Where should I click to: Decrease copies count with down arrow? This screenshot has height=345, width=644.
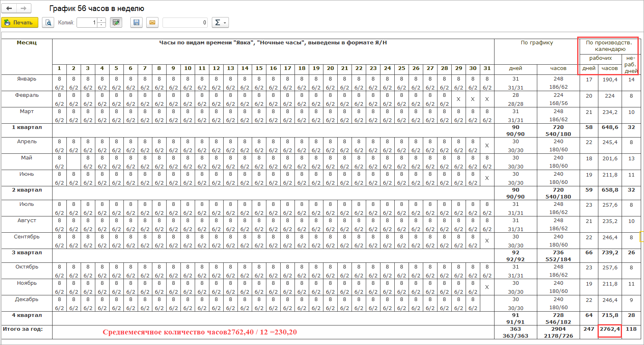(x=101, y=25)
